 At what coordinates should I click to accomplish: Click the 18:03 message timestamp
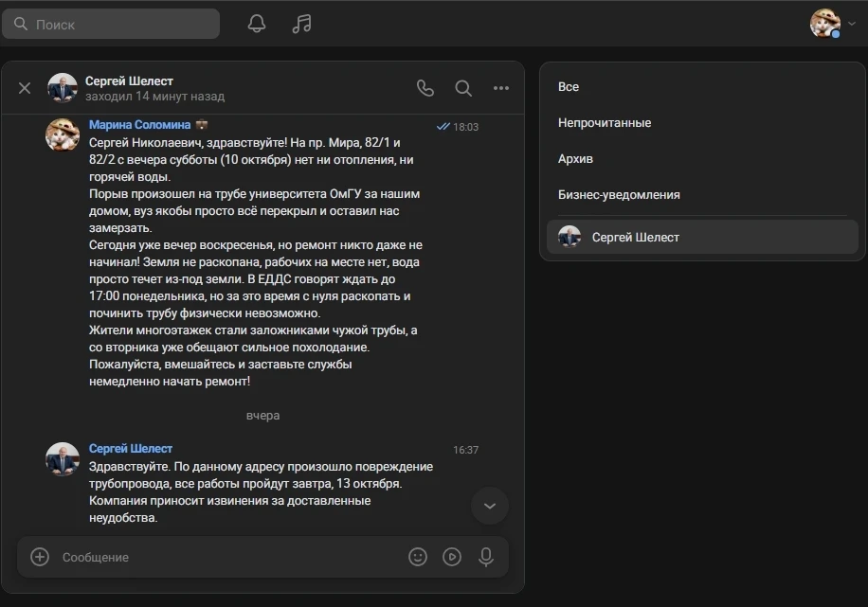[x=465, y=127]
